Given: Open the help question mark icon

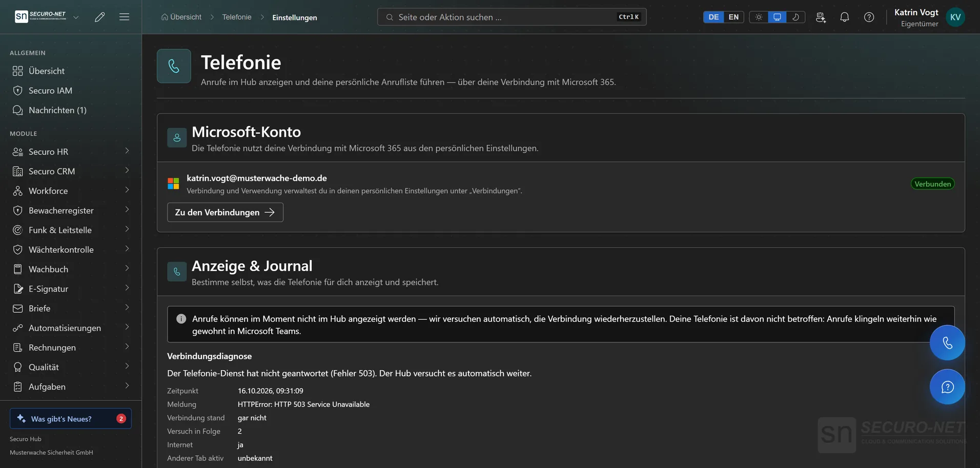Looking at the screenshot, I should coord(869,17).
